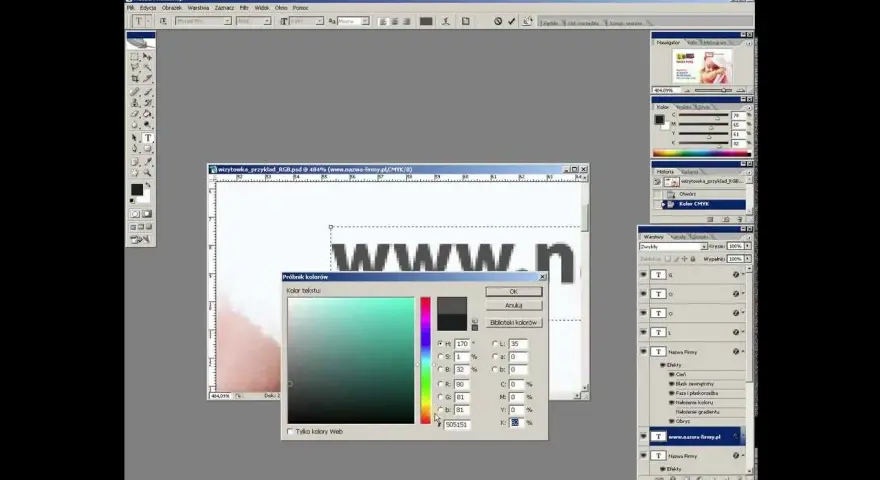Select the Healing Brush tool
This screenshot has height=480, width=880.
tap(135, 92)
